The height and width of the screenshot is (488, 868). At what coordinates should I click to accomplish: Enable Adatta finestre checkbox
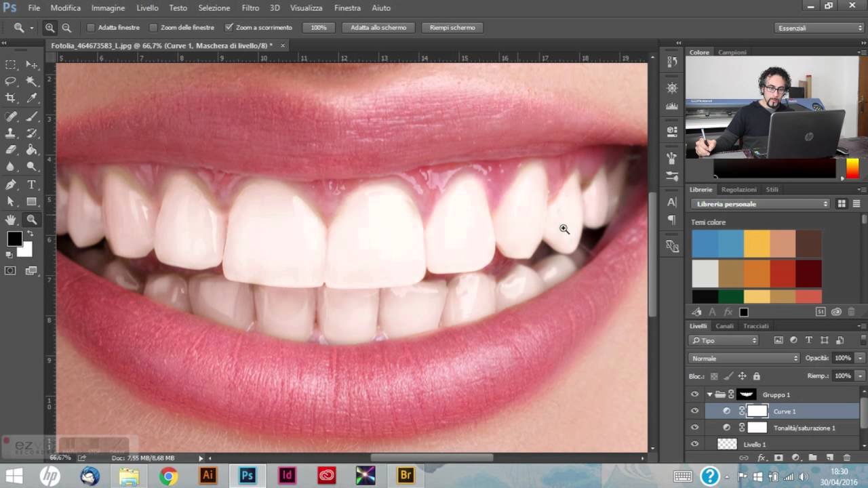pyautogui.click(x=91, y=28)
